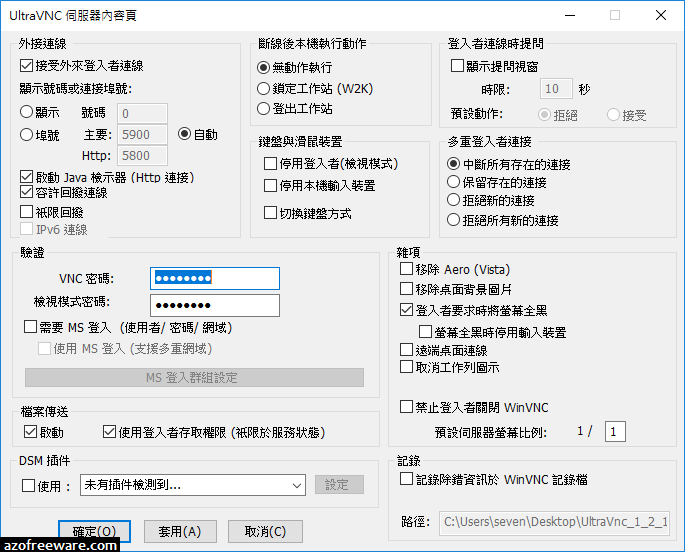Click the 套用(A) button

(x=180, y=531)
